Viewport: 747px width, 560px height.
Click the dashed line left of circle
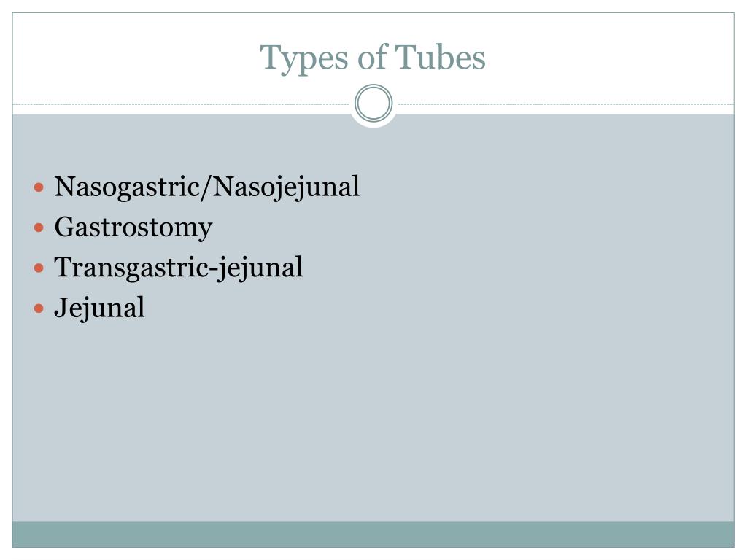pyautogui.click(x=181, y=104)
